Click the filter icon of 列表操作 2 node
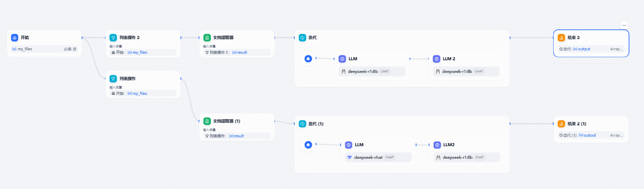 pyautogui.click(x=113, y=38)
